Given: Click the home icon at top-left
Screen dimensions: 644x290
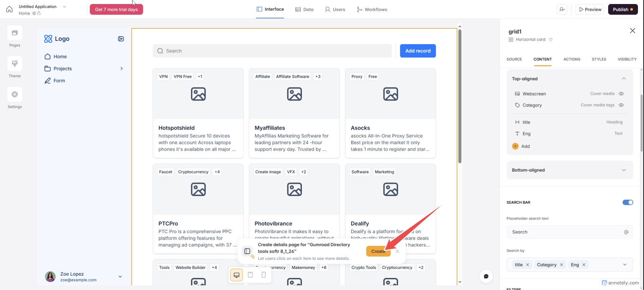Looking at the screenshot, I should pyautogui.click(x=9, y=9).
